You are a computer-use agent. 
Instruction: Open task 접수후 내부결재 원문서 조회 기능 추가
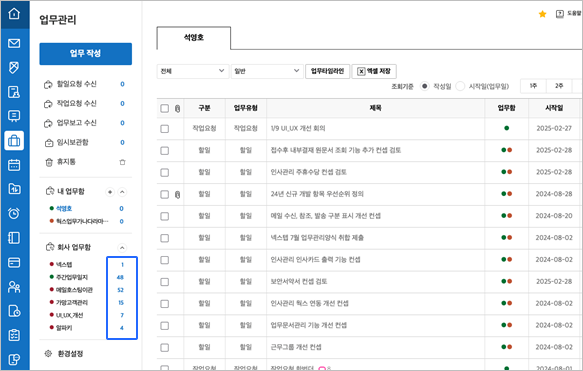[x=336, y=150]
